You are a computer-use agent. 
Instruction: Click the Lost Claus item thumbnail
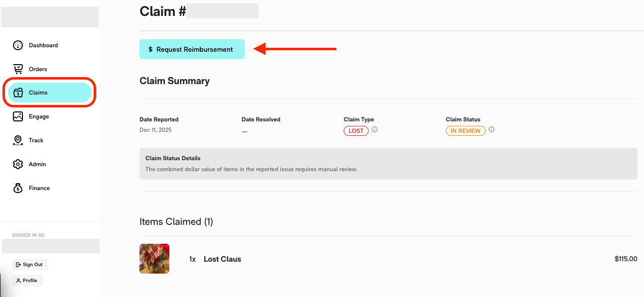click(x=154, y=259)
